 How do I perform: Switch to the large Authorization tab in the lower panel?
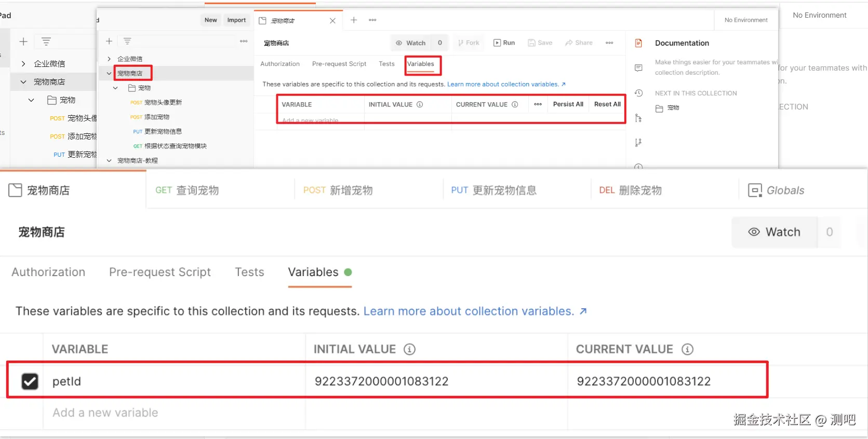point(48,272)
